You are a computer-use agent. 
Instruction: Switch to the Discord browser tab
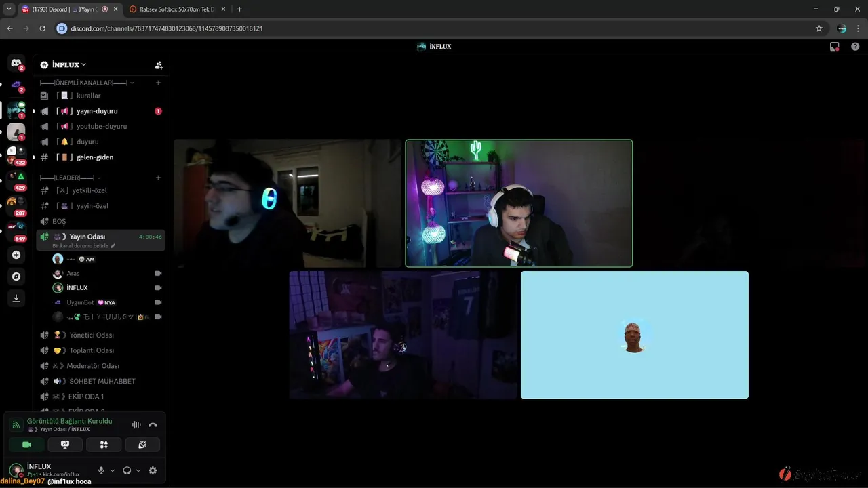pos(70,9)
